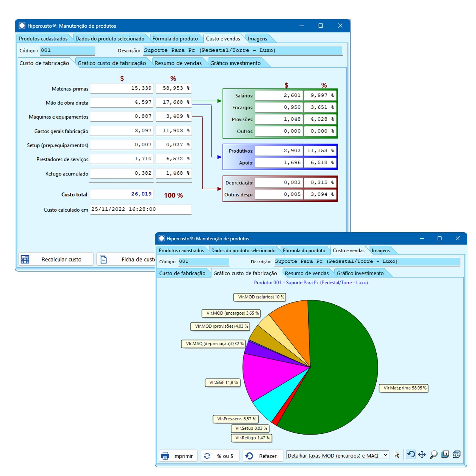The image size is (476, 476).
Task: Click the Mão de obra direta value 4,597
Action: pos(122,102)
